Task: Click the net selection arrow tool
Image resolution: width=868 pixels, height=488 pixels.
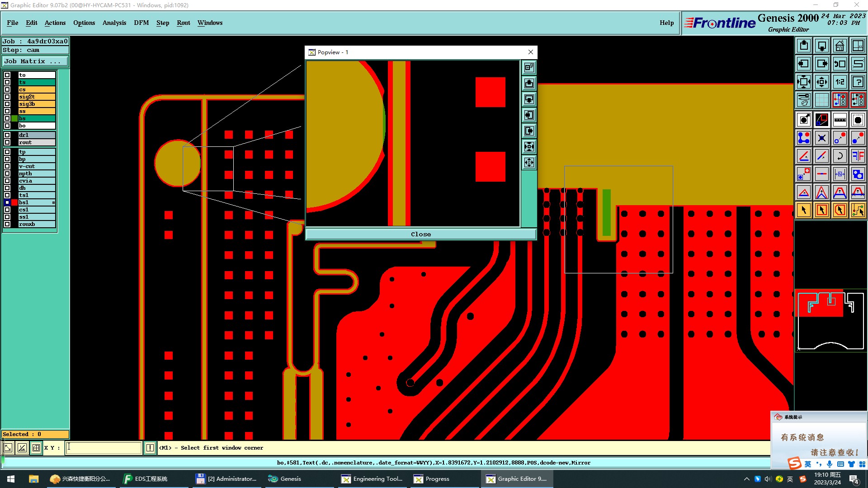Action: (858, 210)
